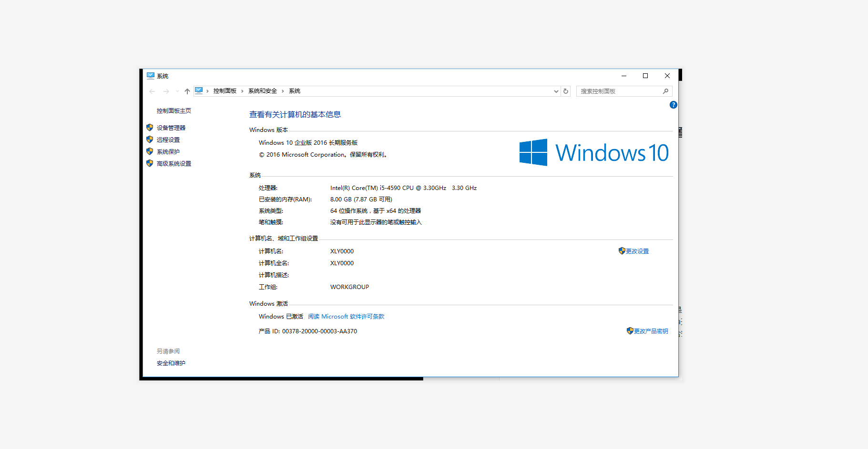Expand chevron before 控制面板 breadcrumb
Screen dimensions: 868x449
coord(208,91)
